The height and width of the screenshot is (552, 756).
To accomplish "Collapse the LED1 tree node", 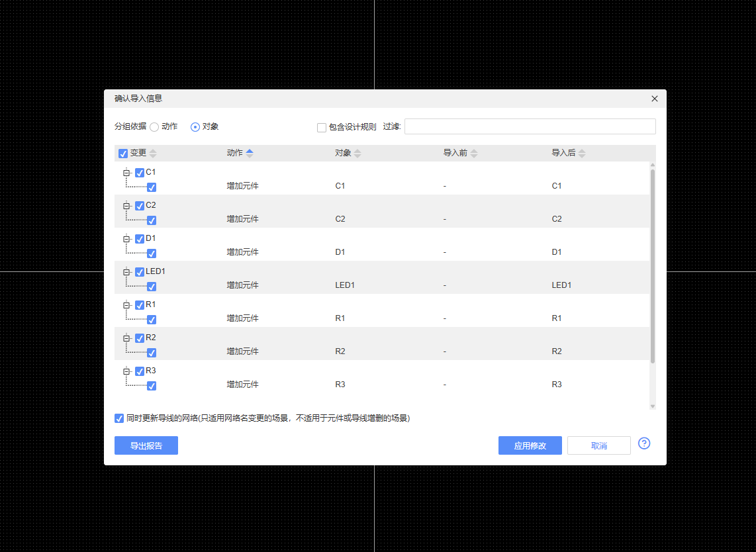I will coord(126,272).
